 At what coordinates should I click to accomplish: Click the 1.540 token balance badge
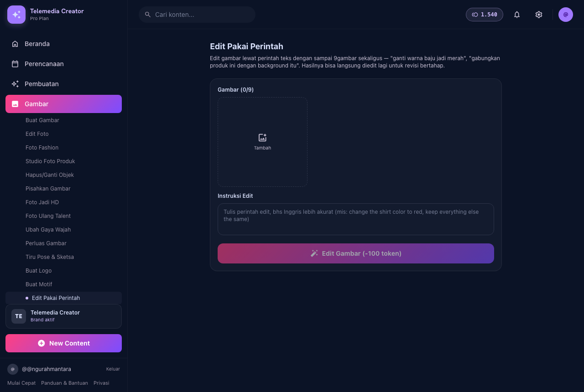[485, 15]
